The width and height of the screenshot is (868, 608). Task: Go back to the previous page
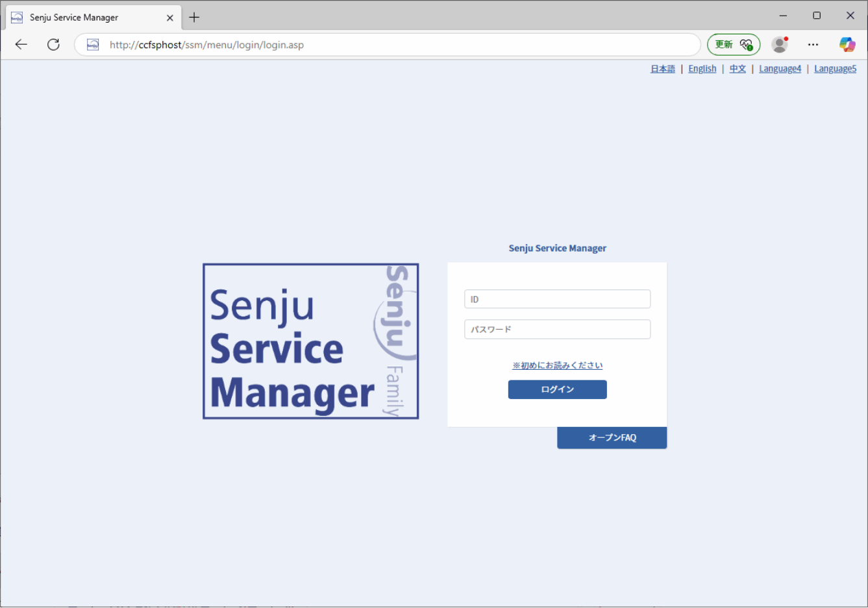coord(21,45)
